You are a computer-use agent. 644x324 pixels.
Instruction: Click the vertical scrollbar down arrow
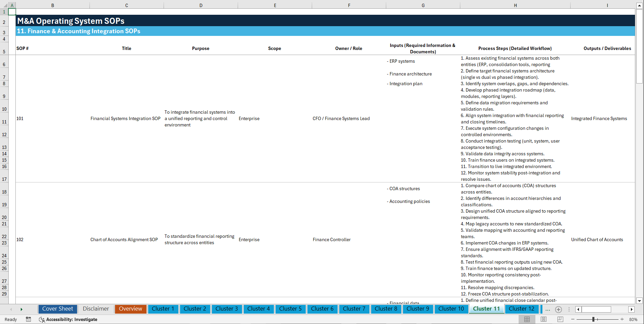pyautogui.click(x=639, y=301)
